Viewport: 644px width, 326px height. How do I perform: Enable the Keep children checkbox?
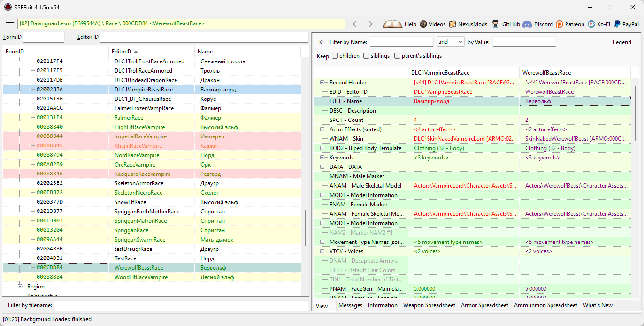[x=335, y=56]
